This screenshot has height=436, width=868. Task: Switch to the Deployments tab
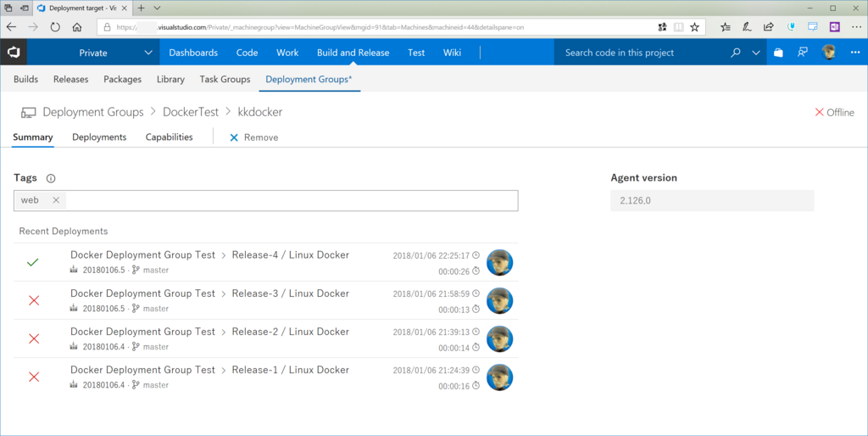(x=99, y=137)
